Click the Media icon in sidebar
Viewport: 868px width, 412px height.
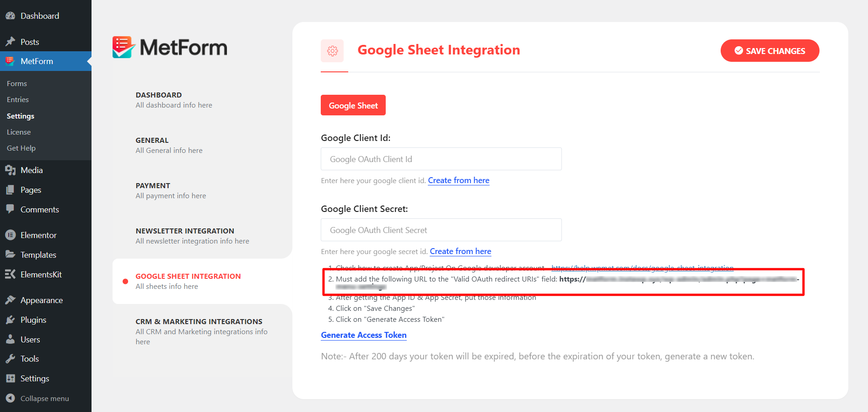tap(10, 170)
